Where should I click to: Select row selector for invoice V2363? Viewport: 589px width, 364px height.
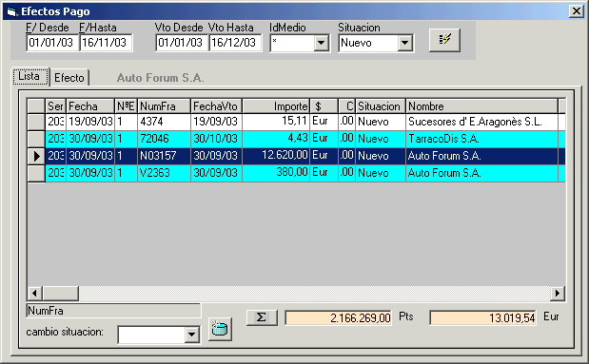36,173
